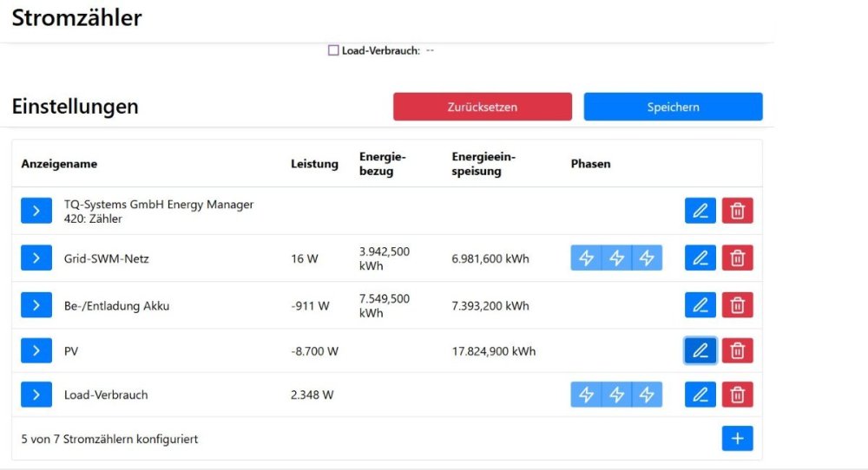The width and height of the screenshot is (868, 470).
Task: Remove the Load-Verbrauch meter with trash icon
Action: (x=737, y=395)
